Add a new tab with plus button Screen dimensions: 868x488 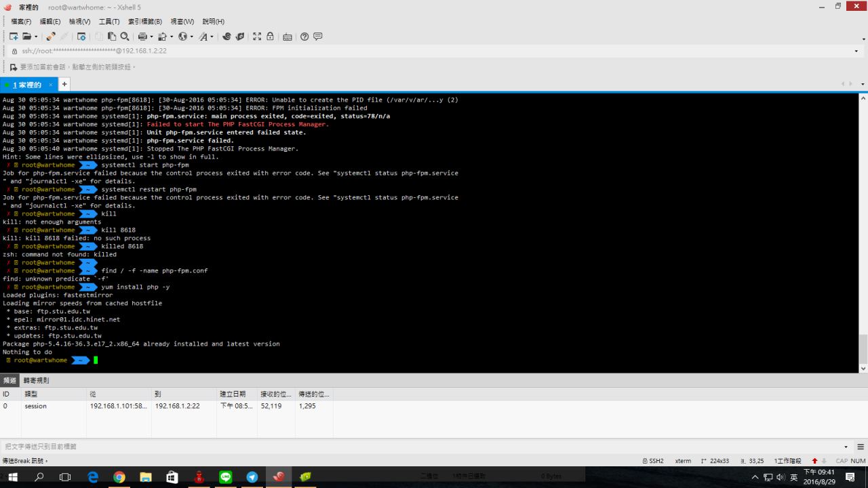coord(64,84)
